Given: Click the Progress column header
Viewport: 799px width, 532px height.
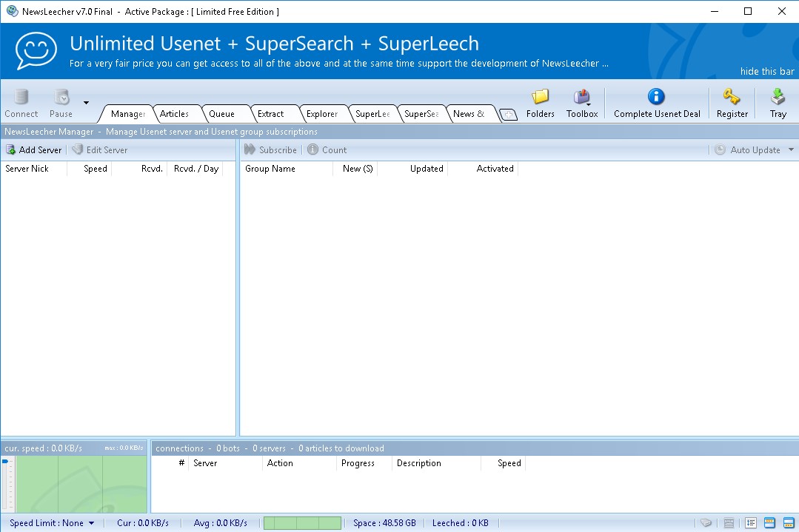Looking at the screenshot, I should point(364,462).
